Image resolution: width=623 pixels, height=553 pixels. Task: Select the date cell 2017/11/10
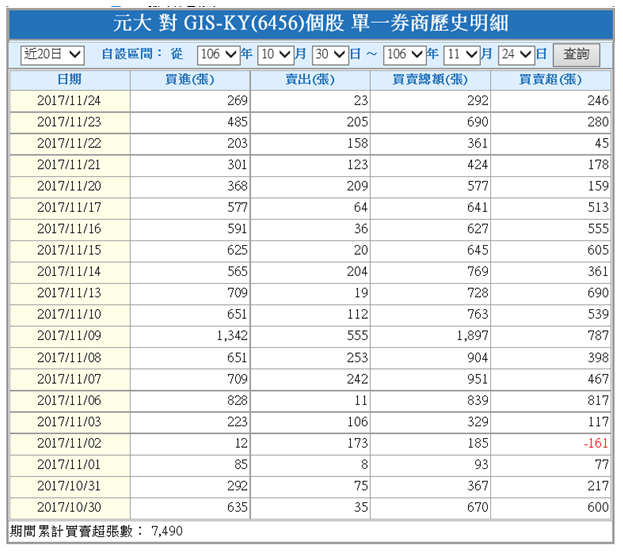[70, 315]
